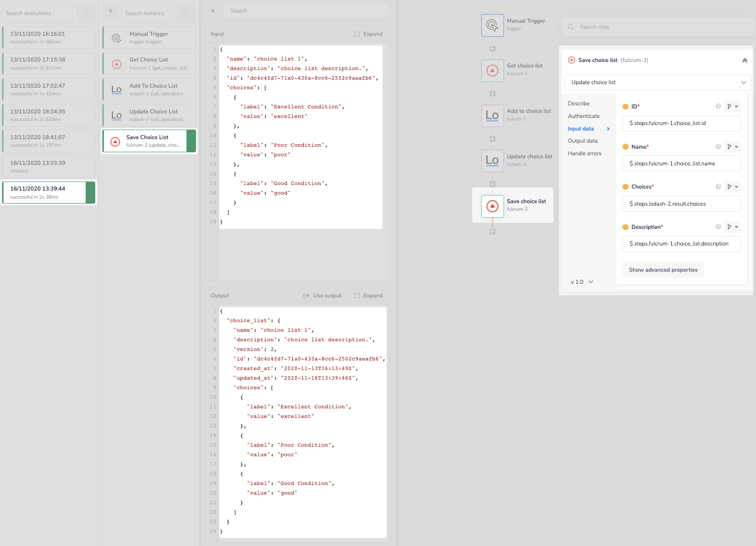Click the magnifier icon in Search executions bar
This screenshot has width=756, height=546.
click(x=85, y=13)
